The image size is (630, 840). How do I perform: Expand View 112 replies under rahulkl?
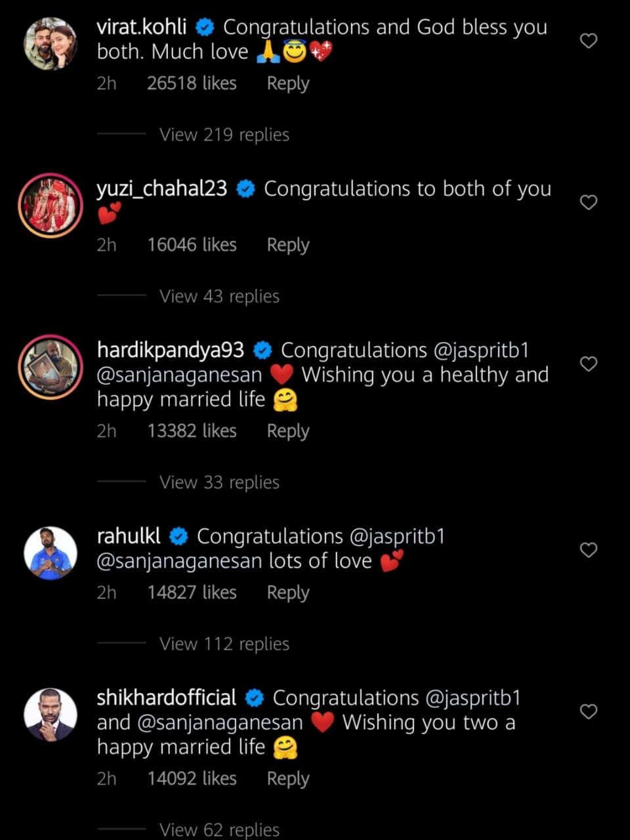coord(224,644)
